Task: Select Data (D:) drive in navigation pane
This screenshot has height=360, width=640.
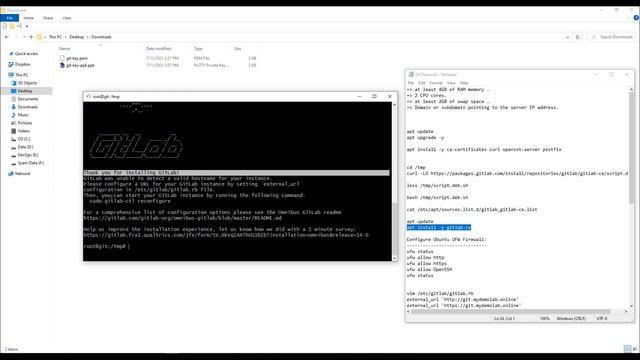Action: (25, 147)
